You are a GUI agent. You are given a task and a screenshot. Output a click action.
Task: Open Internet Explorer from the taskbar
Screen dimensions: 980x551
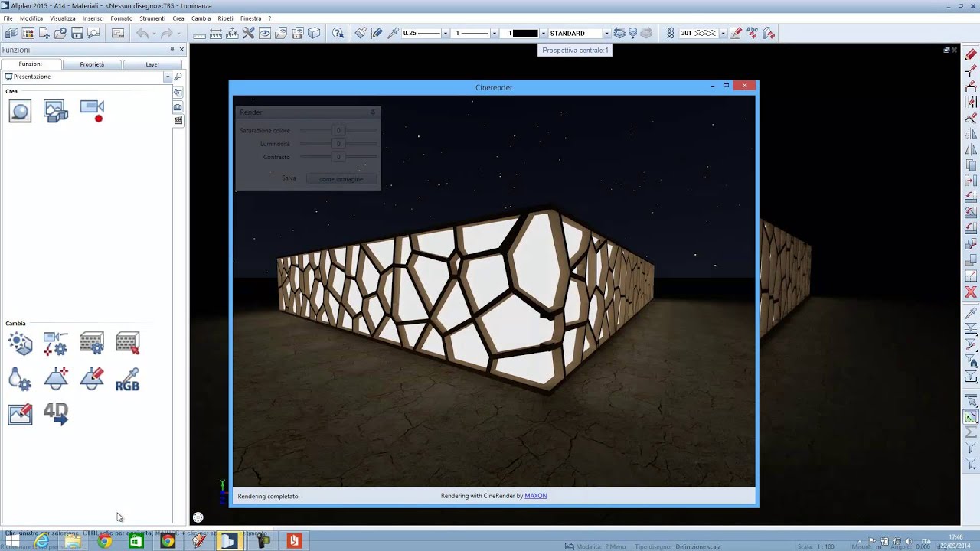41,542
